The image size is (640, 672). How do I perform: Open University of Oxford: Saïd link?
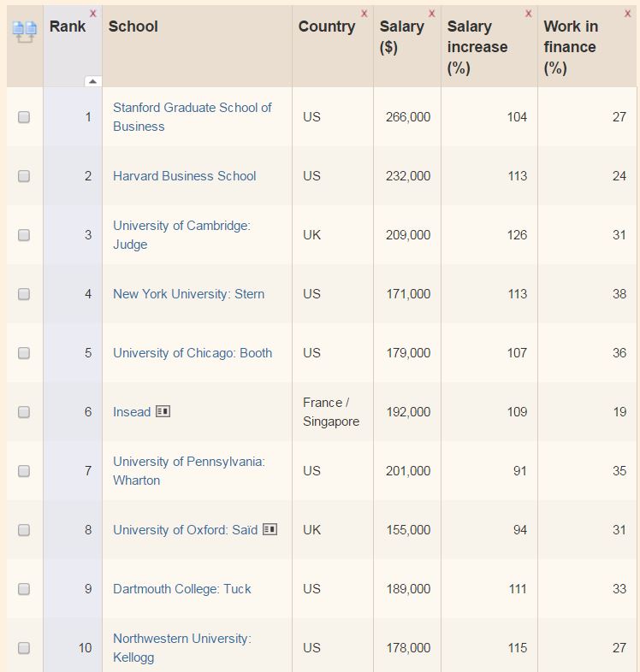186,530
